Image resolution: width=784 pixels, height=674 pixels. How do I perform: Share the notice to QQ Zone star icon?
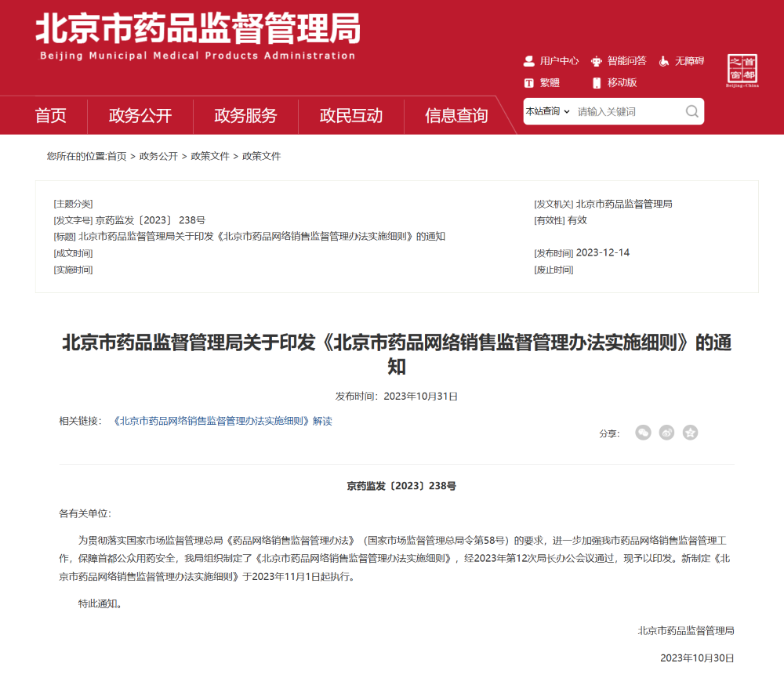point(690,433)
